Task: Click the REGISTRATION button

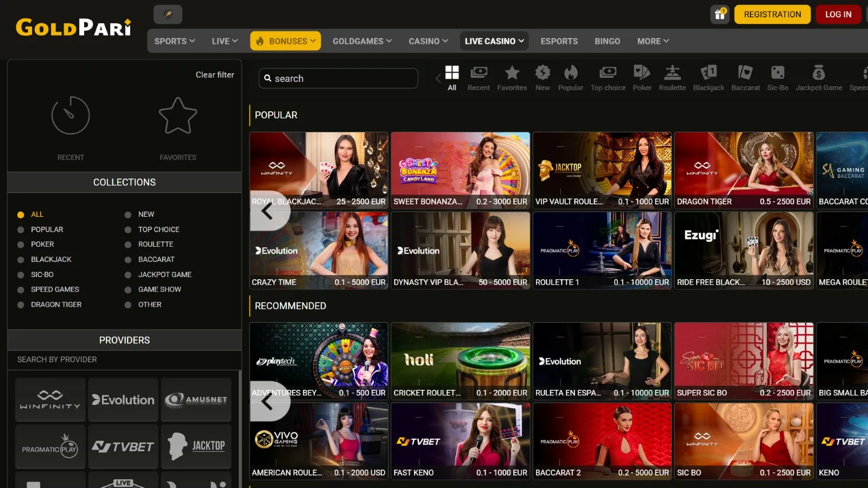Action: click(x=773, y=15)
